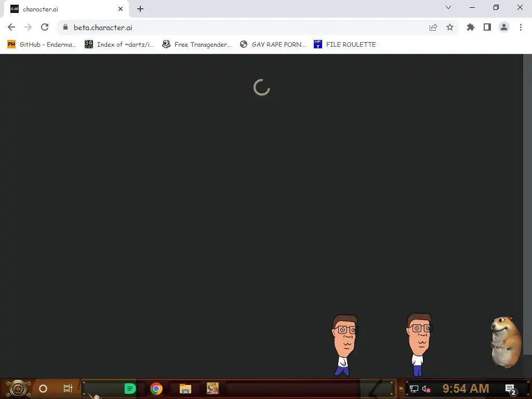Open the notification center icon
532x399 pixels.
tap(511, 389)
